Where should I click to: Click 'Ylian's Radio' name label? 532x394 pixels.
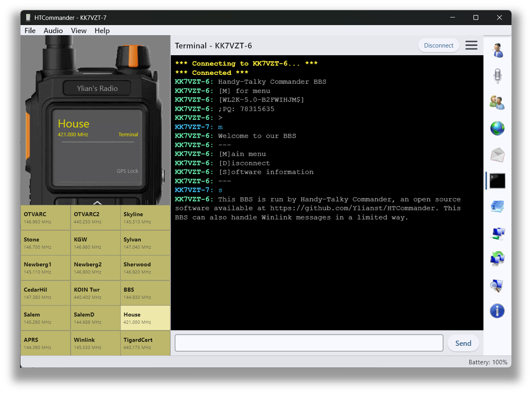point(97,89)
